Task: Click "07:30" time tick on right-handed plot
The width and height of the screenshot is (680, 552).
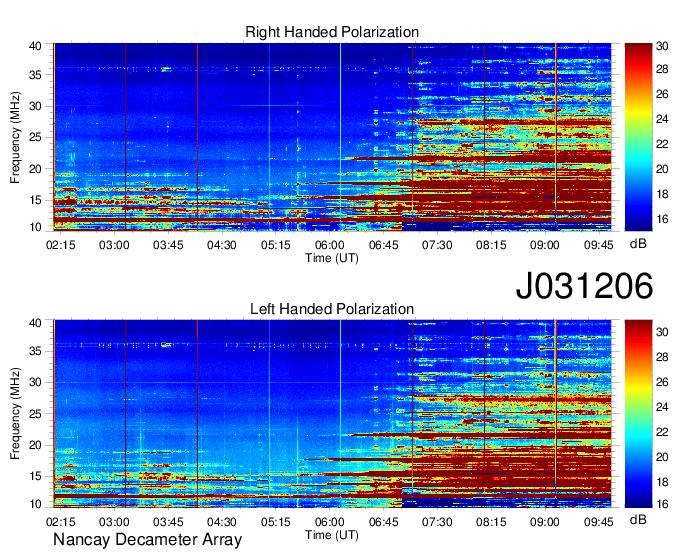Action: (x=437, y=245)
